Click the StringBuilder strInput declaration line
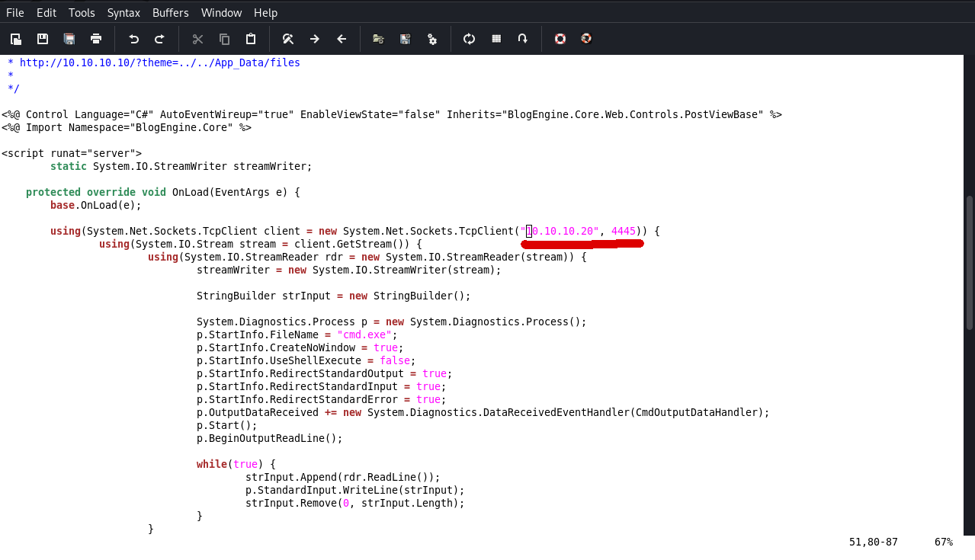Viewport: 975px width, 560px height. [x=334, y=296]
